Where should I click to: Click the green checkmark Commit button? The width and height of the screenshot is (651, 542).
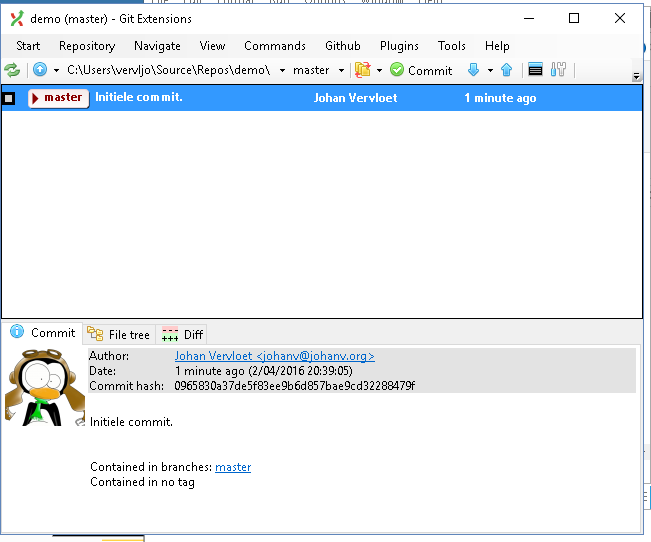(x=421, y=70)
